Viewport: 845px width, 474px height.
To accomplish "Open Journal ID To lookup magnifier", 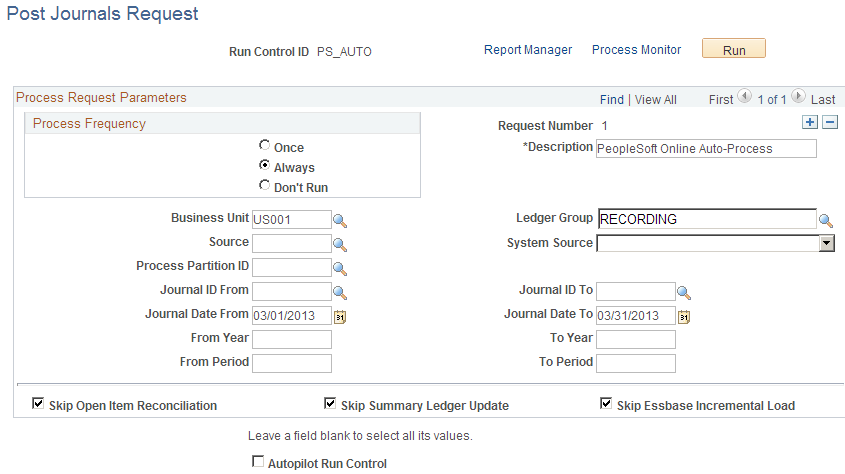I will coord(683,292).
